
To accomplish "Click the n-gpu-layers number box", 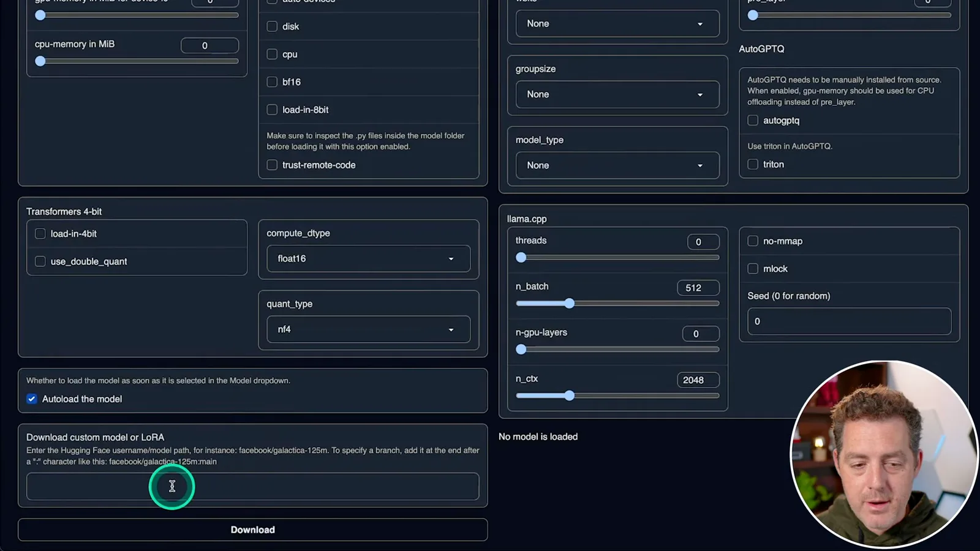I will click(701, 334).
